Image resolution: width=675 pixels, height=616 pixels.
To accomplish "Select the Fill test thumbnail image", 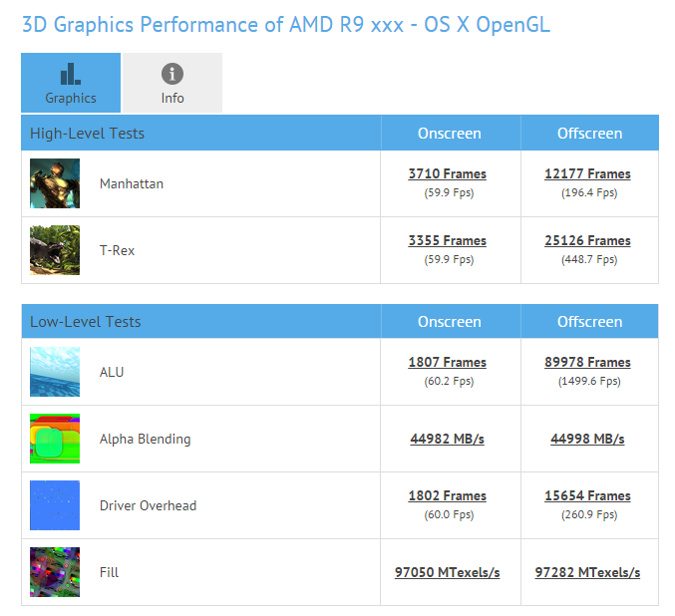I will (55, 572).
